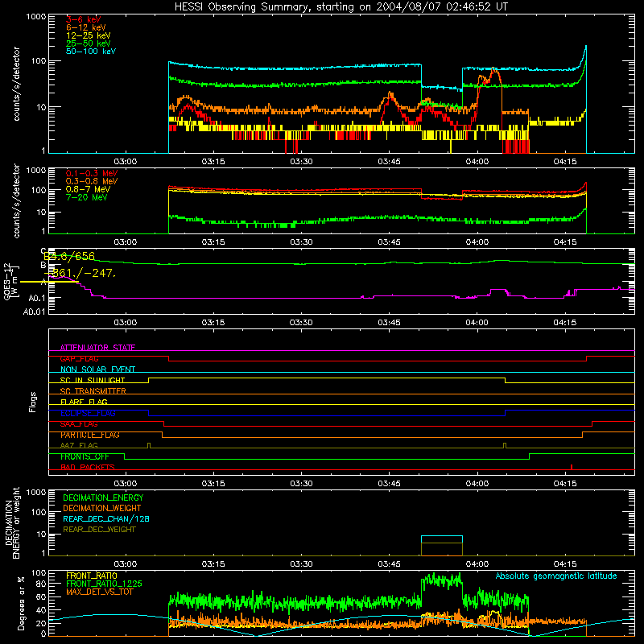The image size is (644, 644).
Task: Select the SAA_FLAG label
Action: pyautogui.click(x=79, y=424)
